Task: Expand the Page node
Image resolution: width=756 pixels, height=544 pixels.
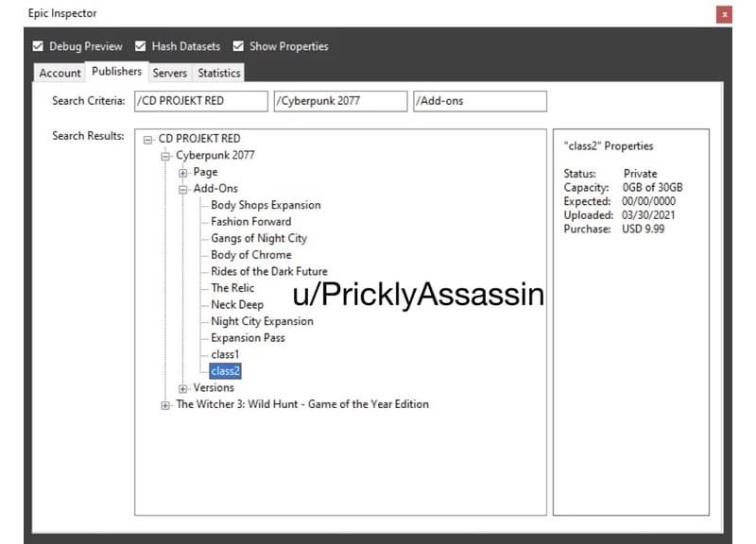Action: point(182,173)
